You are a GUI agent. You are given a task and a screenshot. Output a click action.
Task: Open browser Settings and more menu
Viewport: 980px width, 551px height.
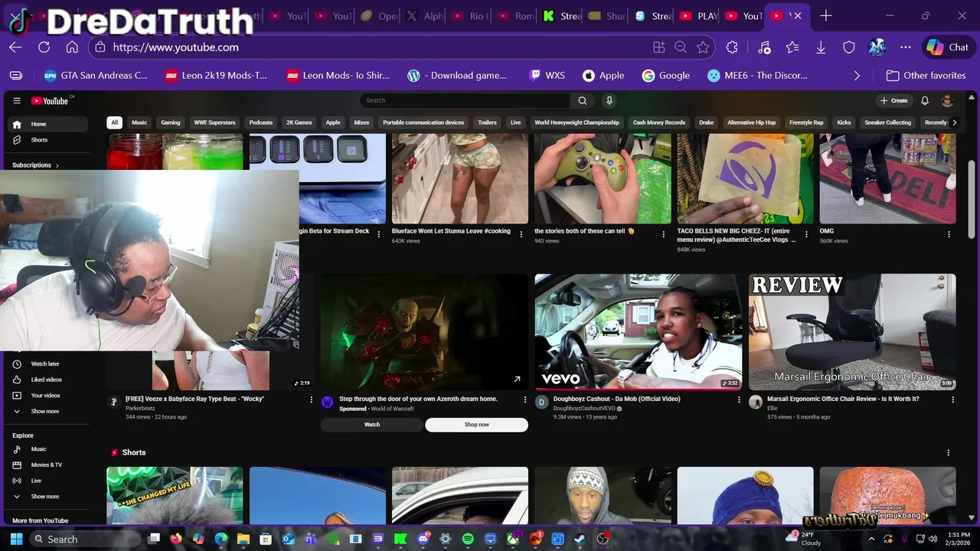[x=906, y=47]
